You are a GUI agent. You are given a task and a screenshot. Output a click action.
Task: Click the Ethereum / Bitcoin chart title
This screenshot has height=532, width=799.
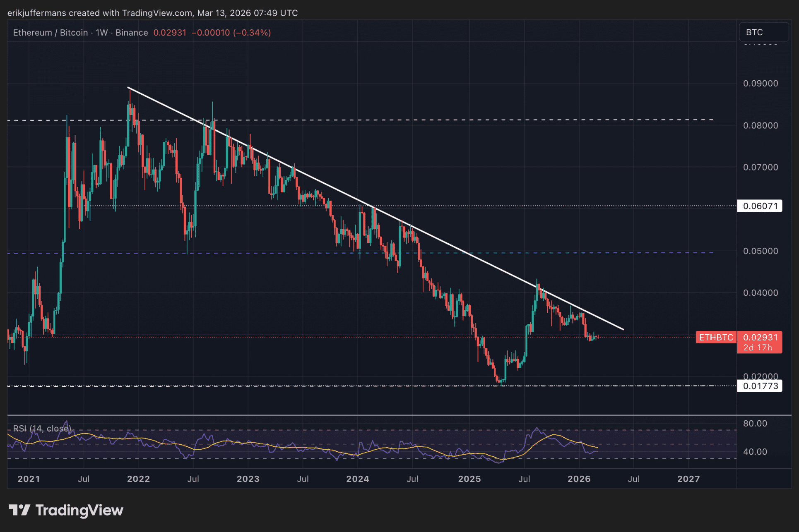pos(51,33)
